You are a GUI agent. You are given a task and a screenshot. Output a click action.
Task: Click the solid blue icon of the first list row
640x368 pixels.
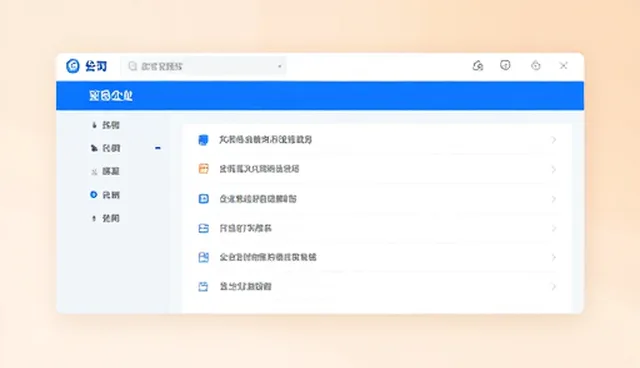click(x=203, y=140)
